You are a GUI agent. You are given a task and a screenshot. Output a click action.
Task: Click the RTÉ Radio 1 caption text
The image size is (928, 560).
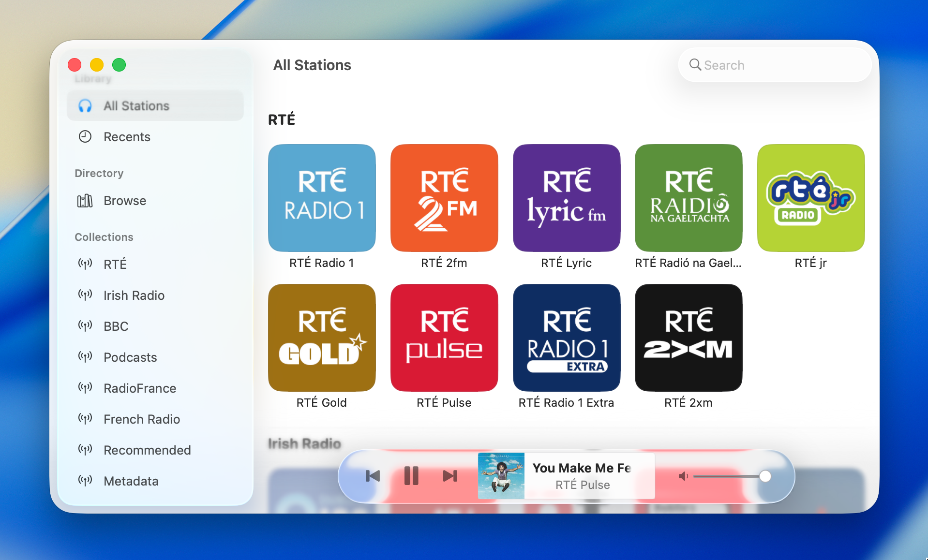point(322,263)
